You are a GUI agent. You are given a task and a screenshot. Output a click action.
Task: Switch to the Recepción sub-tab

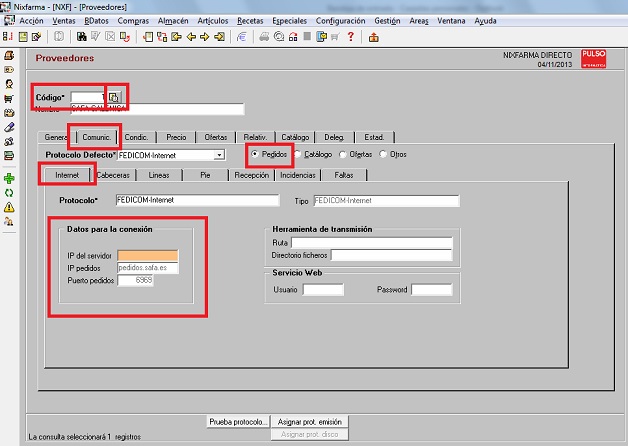(252, 175)
